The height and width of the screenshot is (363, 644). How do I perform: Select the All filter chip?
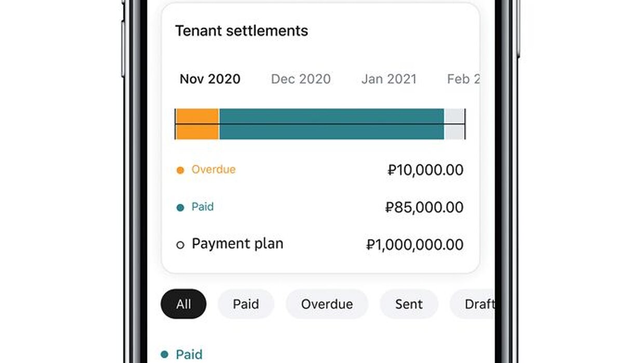click(183, 304)
